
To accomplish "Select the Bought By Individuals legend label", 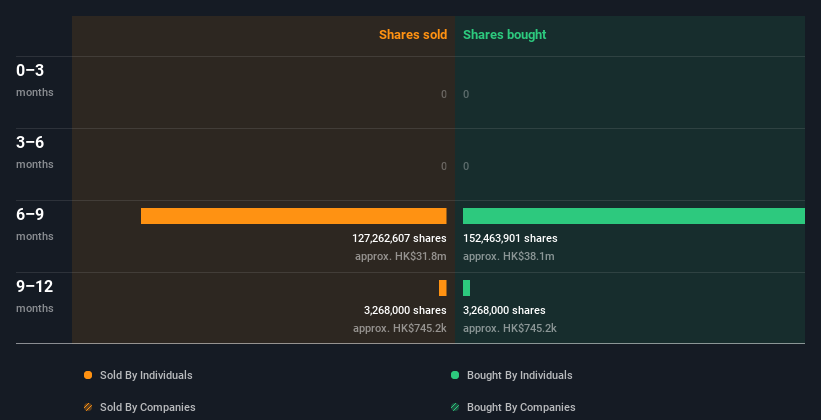I will [x=519, y=375].
